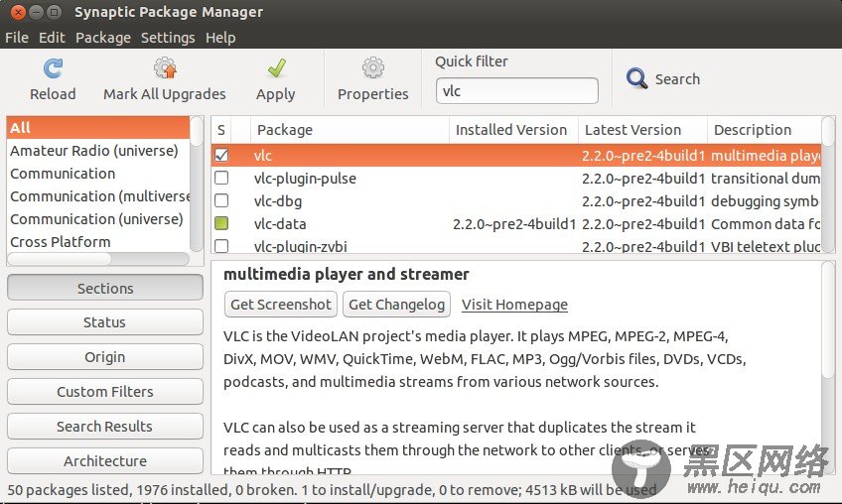Sort by Latest Version column header
Image resolution: width=842 pixels, height=504 pixels.
642,130
